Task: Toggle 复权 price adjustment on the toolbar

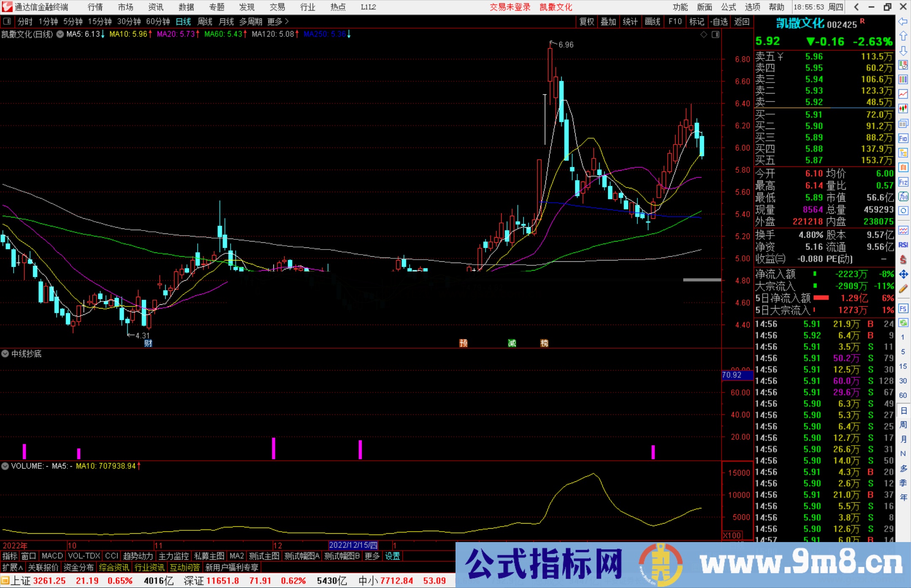Action: (587, 21)
